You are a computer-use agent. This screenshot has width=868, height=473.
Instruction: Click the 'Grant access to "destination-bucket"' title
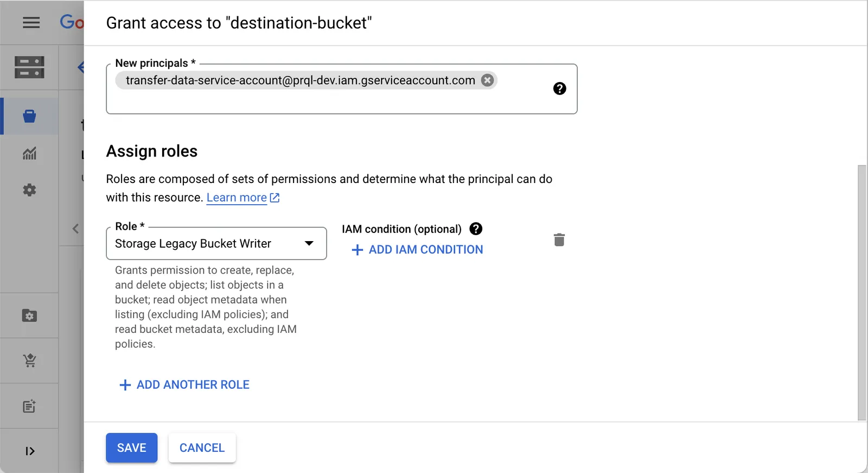pyautogui.click(x=239, y=23)
